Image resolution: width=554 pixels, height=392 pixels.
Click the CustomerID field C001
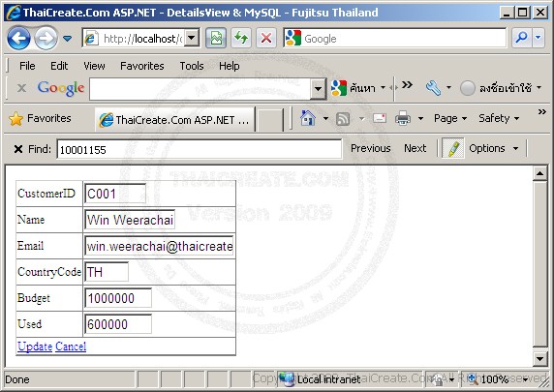tap(115, 194)
